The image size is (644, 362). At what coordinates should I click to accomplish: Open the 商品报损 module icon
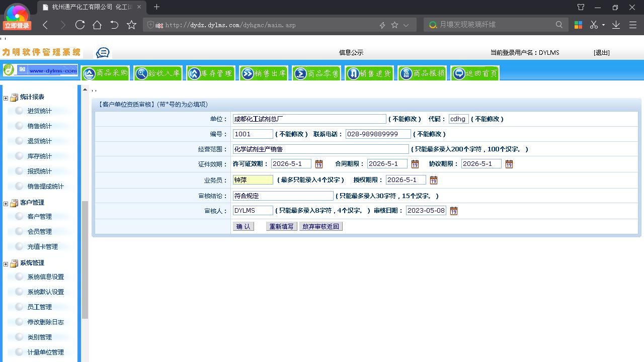[422, 72]
